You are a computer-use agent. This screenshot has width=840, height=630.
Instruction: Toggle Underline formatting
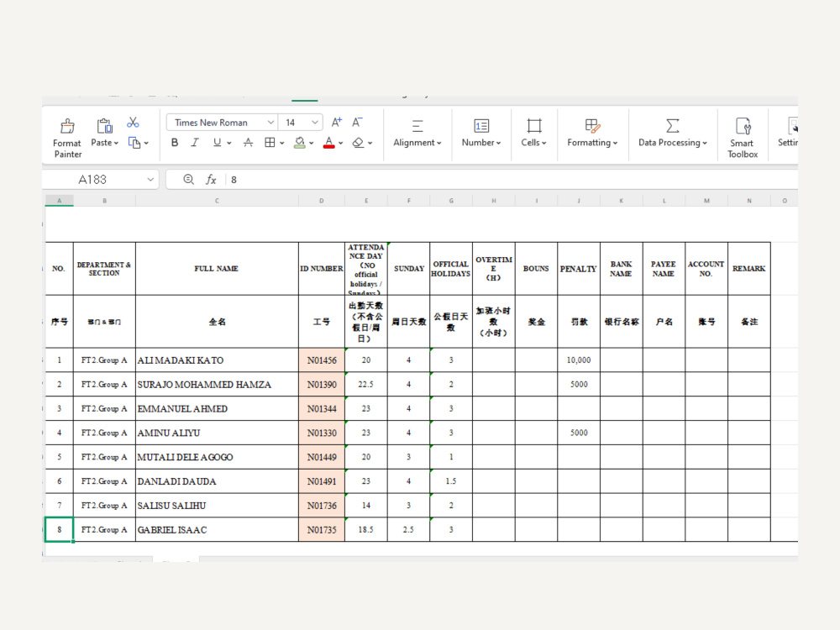[217, 143]
